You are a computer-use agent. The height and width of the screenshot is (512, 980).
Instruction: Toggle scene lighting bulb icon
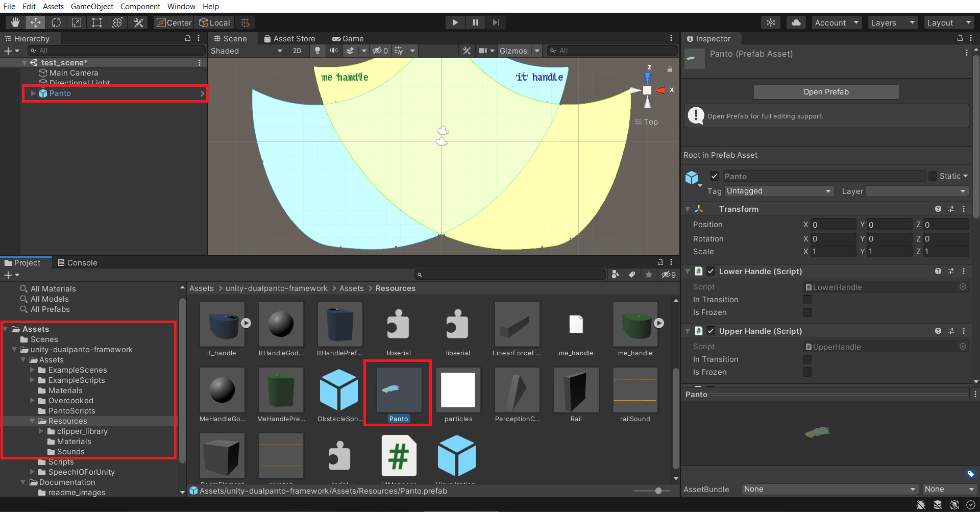tap(317, 51)
